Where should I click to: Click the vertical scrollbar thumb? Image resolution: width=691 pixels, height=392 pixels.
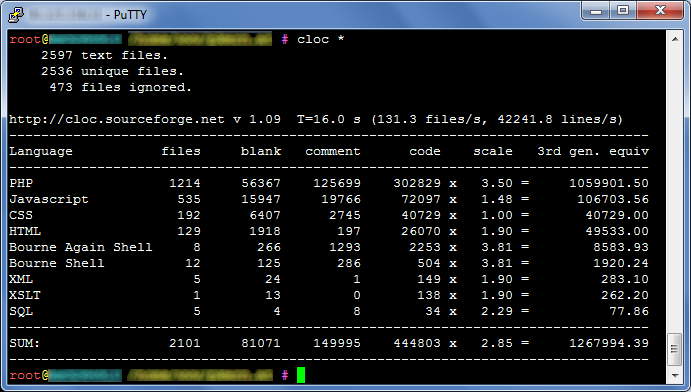(675, 349)
